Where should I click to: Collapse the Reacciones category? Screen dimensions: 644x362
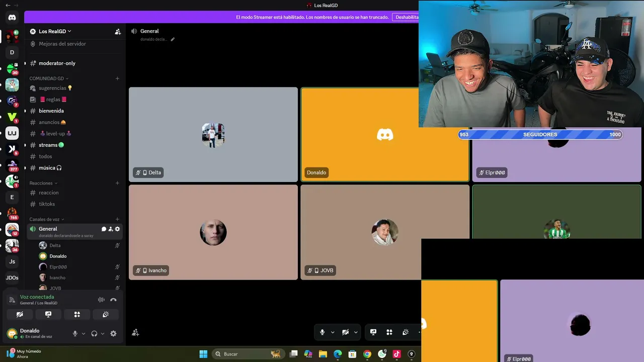pyautogui.click(x=43, y=183)
